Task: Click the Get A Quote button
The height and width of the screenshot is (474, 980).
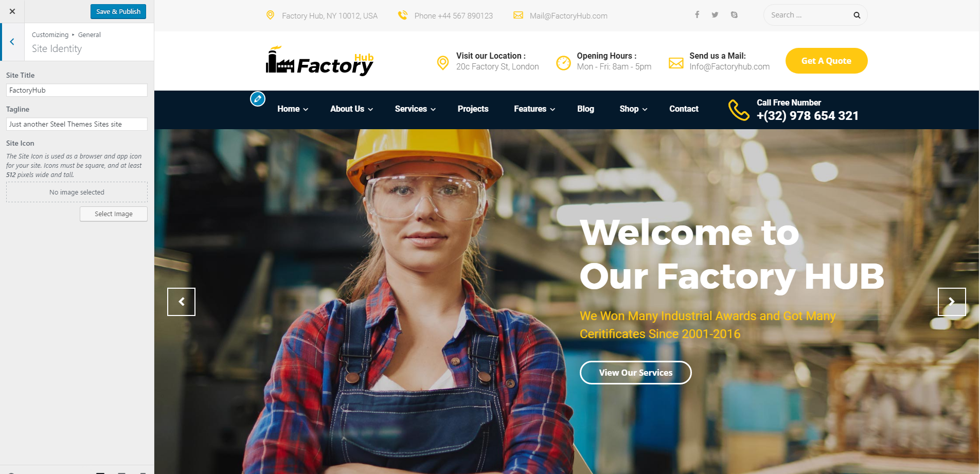Action: tap(826, 61)
